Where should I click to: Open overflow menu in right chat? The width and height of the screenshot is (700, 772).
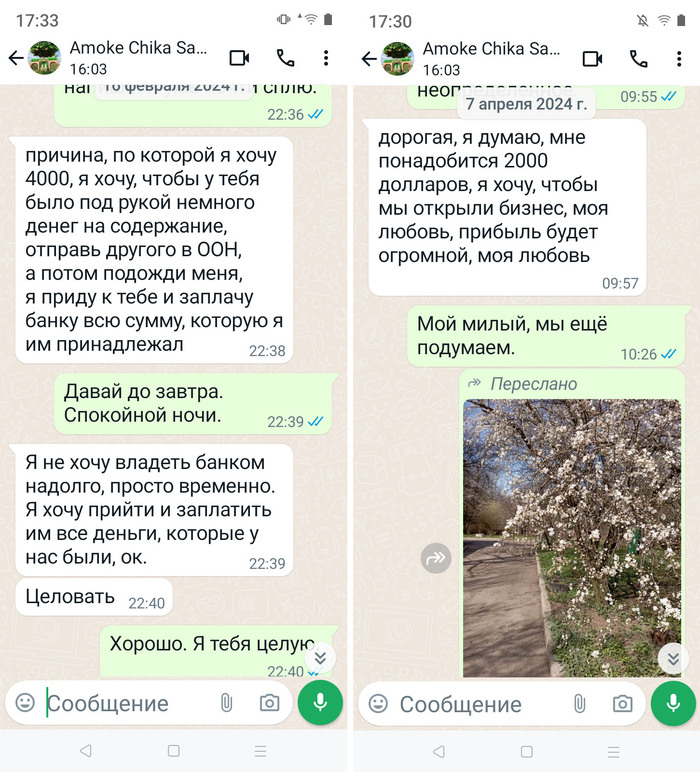679,59
